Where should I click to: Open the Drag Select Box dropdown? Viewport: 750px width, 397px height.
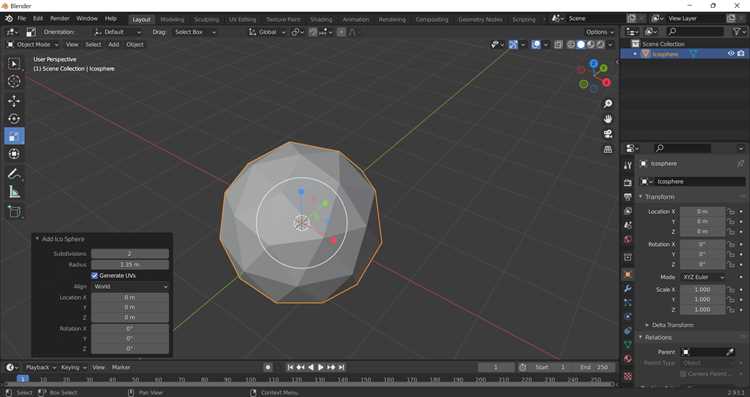pos(195,32)
